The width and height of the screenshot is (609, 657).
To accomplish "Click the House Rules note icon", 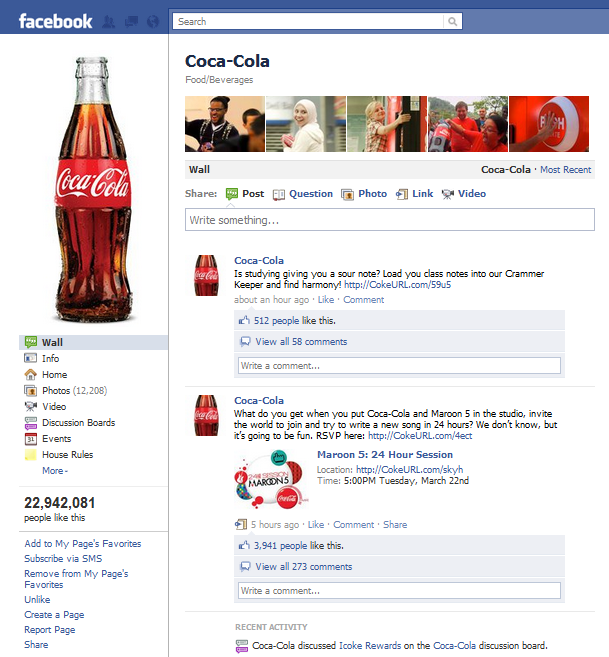I will 31,455.
